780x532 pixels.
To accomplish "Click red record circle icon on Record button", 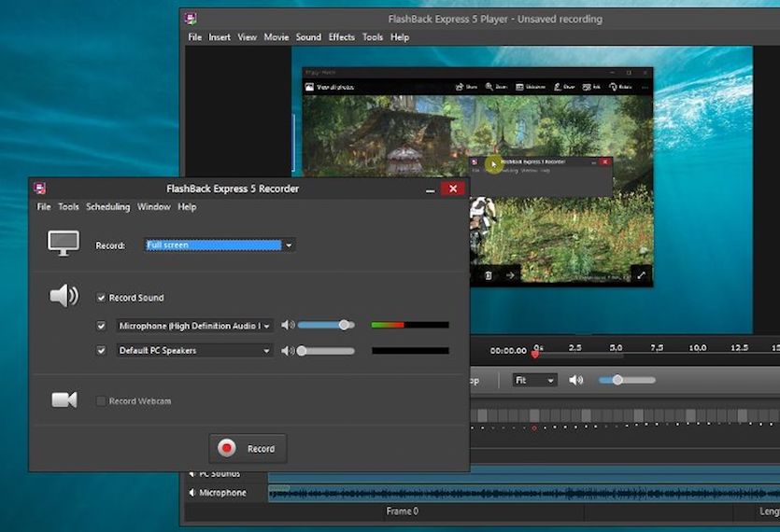I will tap(226, 448).
